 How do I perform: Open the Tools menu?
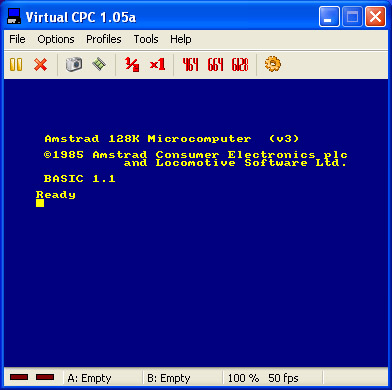tap(146, 39)
